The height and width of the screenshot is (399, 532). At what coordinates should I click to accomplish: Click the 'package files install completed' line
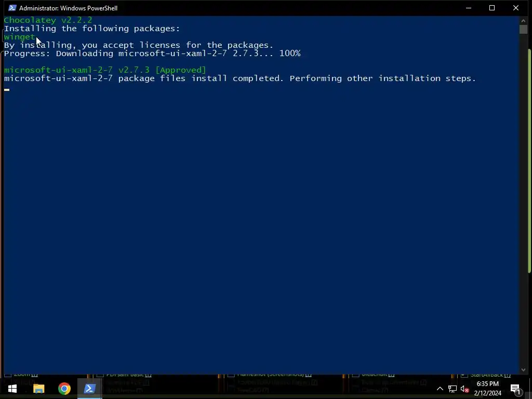pos(240,78)
